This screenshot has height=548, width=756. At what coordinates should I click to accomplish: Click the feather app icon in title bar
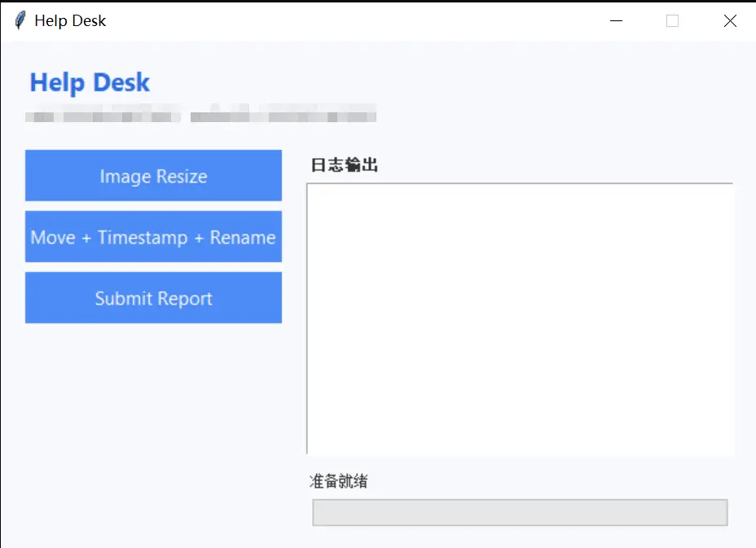pyautogui.click(x=20, y=20)
